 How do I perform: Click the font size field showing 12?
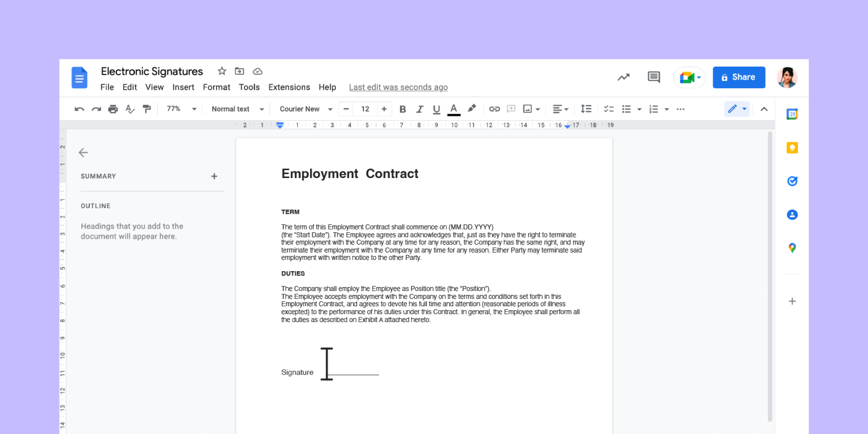pos(365,109)
